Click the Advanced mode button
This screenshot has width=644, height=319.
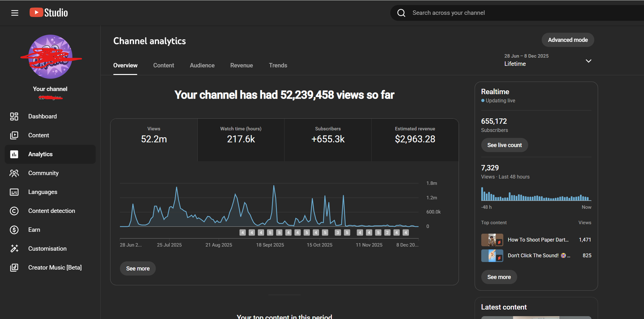pos(568,40)
